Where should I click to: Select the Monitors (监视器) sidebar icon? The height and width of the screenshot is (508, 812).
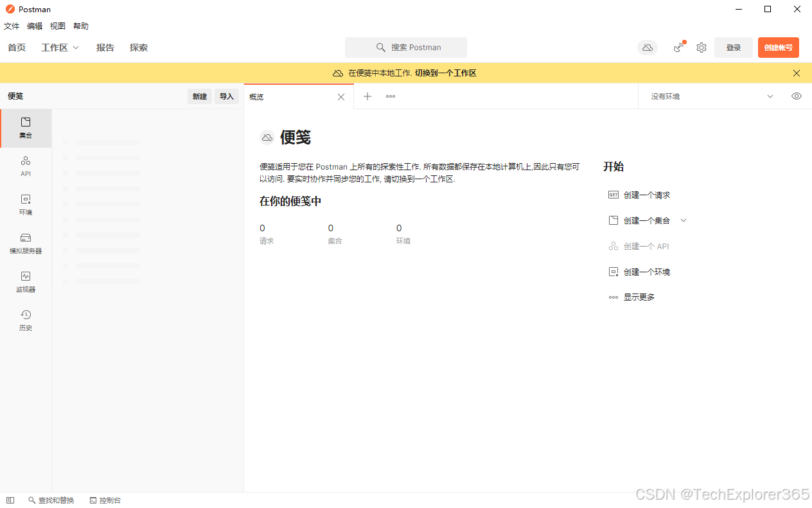click(x=26, y=281)
